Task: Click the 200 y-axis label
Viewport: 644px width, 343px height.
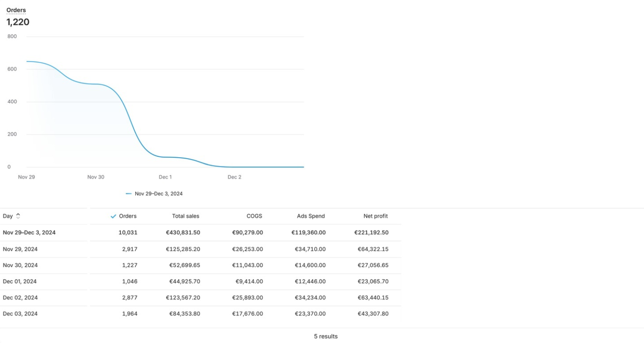Action: [12, 134]
